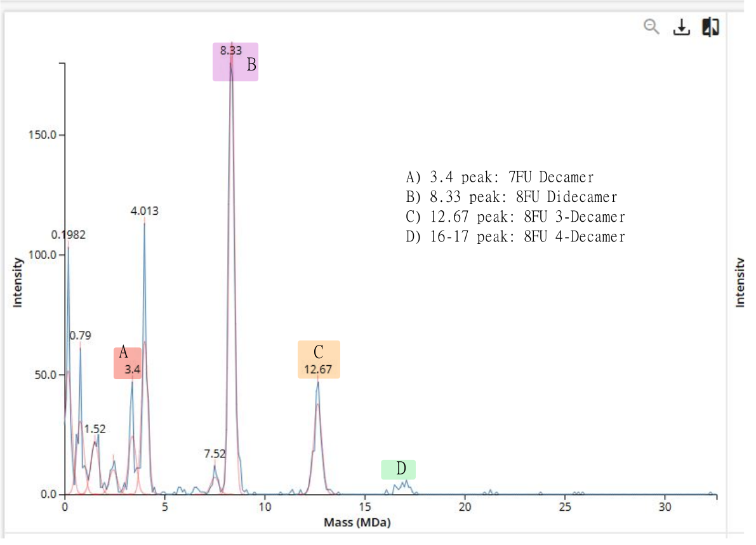
Task: Click the Mass (MDa) axis title
Action: click(x=357, y=522)
